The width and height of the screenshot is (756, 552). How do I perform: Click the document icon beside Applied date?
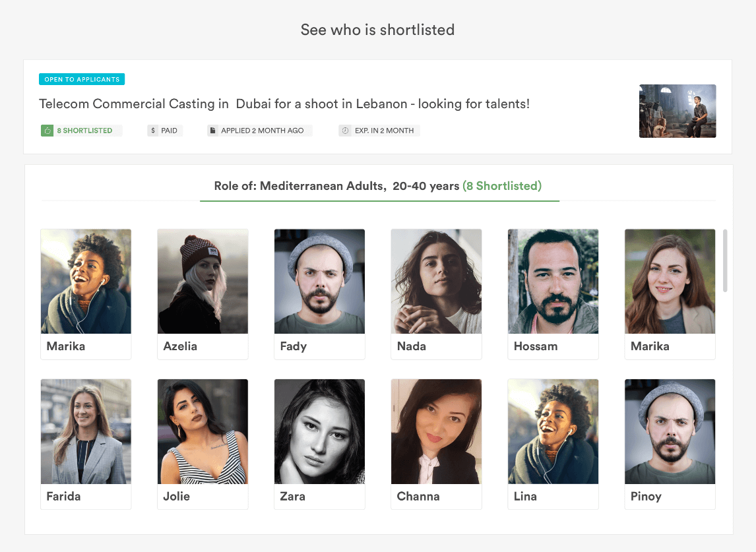[212, 131]
